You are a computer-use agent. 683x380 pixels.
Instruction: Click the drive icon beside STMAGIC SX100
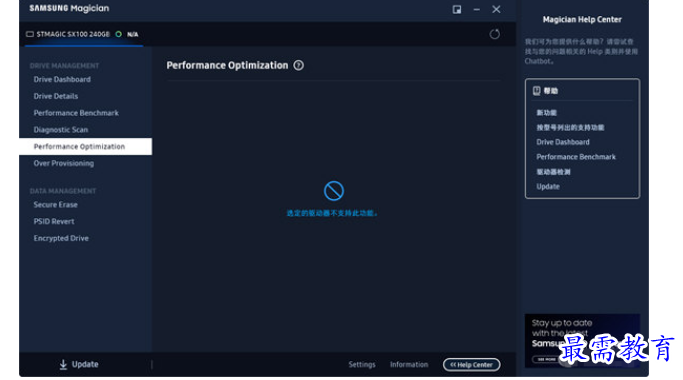[30, 34]
